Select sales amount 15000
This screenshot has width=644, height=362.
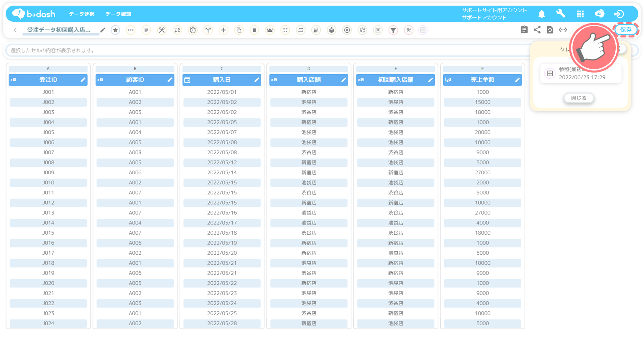pyautogui.click(x=482, y=102)
